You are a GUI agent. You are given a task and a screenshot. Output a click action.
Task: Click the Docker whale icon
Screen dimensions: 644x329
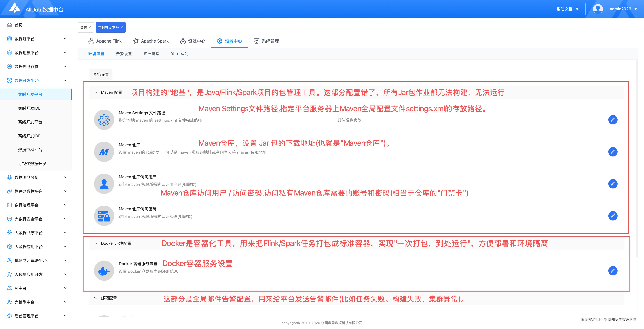coord(104,271)
